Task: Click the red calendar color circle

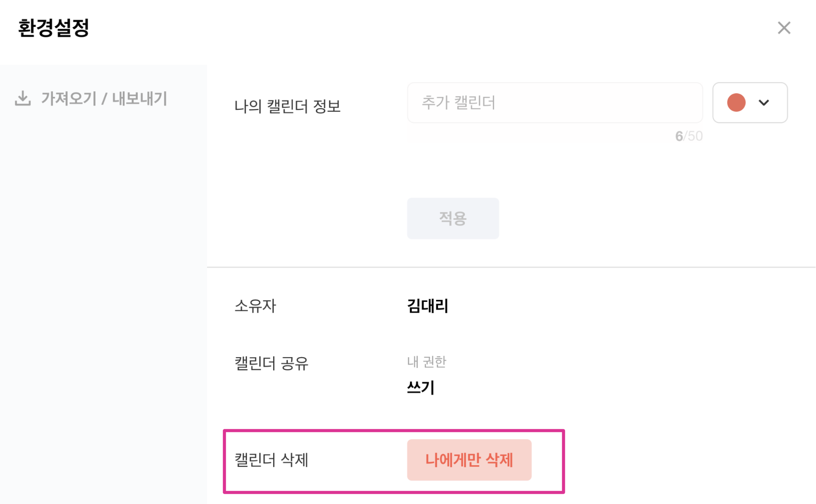Action: point(736,103)
